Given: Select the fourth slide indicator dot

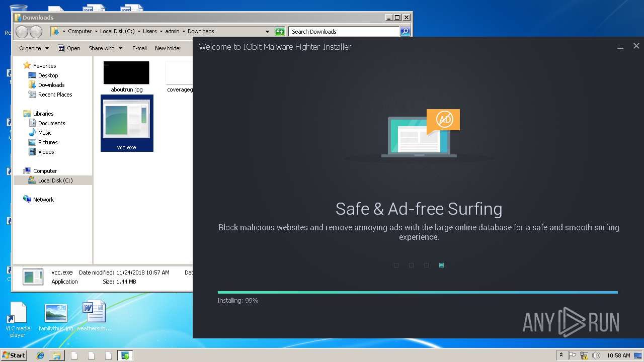Looking at the screenshot, I should [442, 265].
